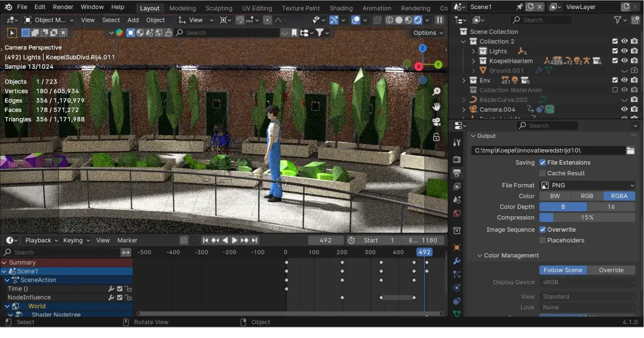The height and width of the screenshot is (338, 644).
Task: Adjust the Compression 15% slider
Action: tap(587, 218)
